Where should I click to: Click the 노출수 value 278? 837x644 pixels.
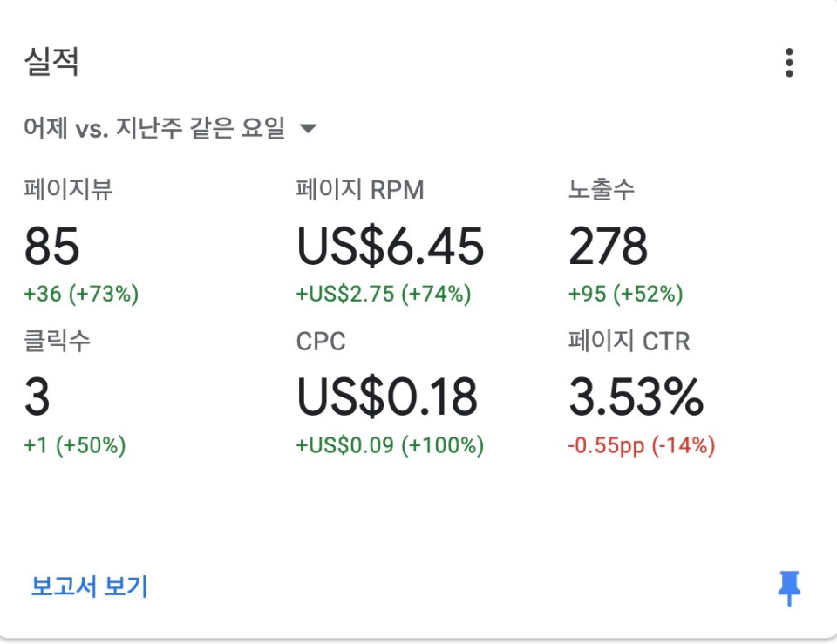click(608, 247)
